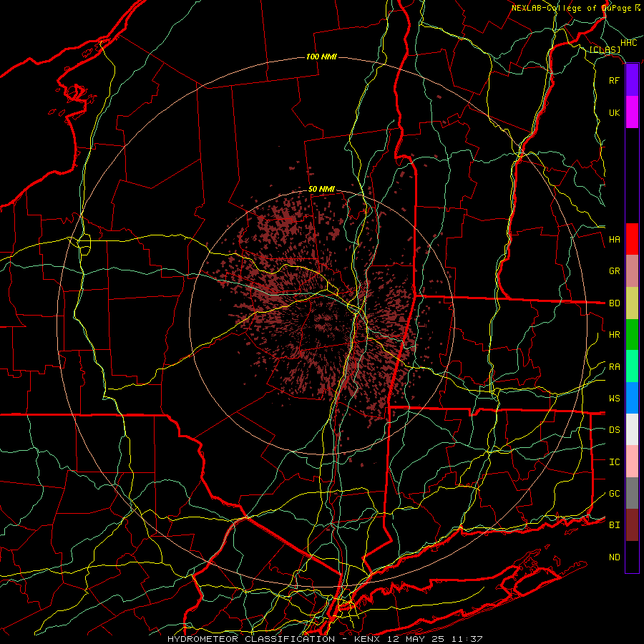Click the "50 NMI" range ring label

(x=321, y=190)
